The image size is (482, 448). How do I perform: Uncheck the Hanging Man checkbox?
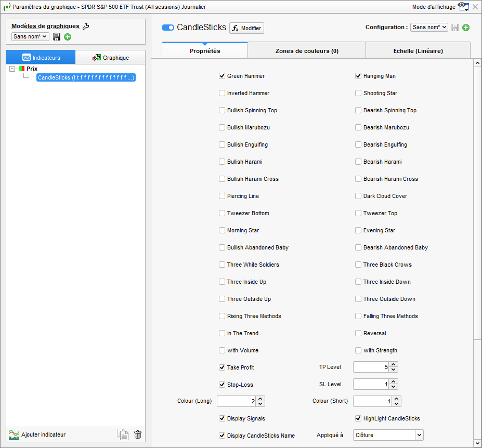click(358, 76)
